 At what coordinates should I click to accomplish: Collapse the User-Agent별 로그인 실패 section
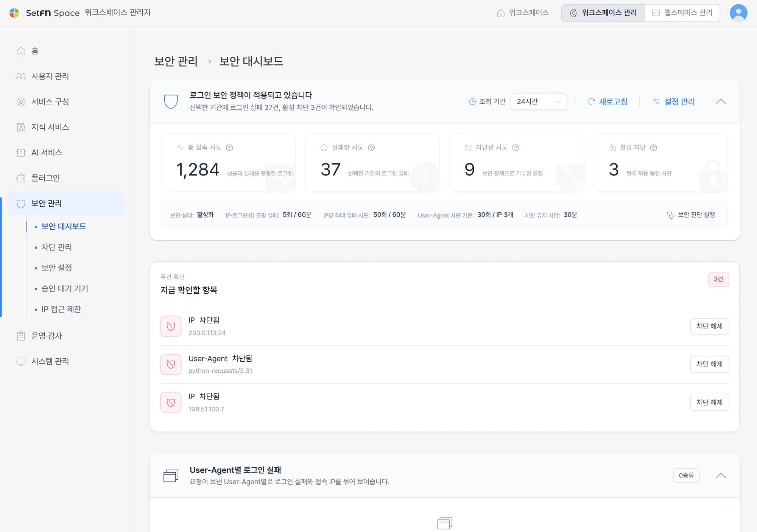(x=721, y=476)
